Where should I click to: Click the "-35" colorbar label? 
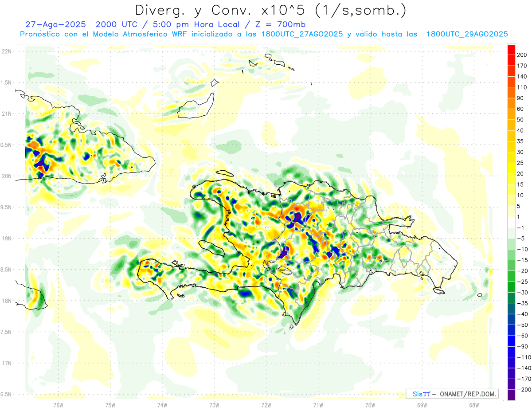coord(524,303)
